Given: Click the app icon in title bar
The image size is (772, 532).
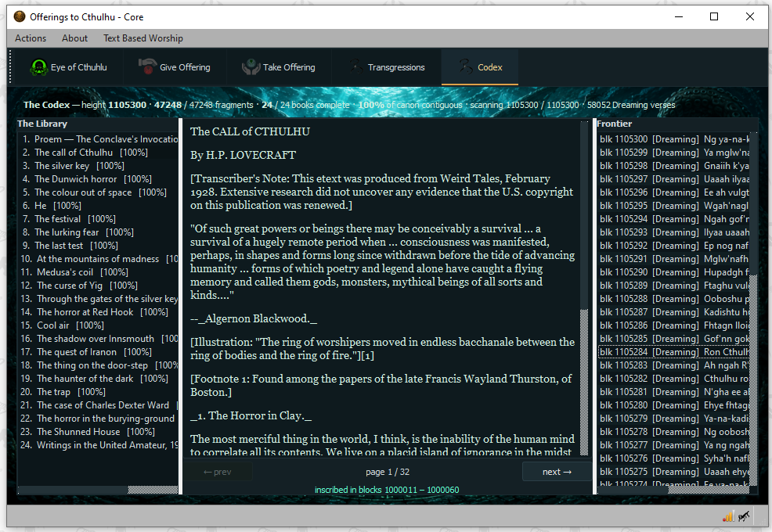Looking at the screenshot, I should (20, 16).
